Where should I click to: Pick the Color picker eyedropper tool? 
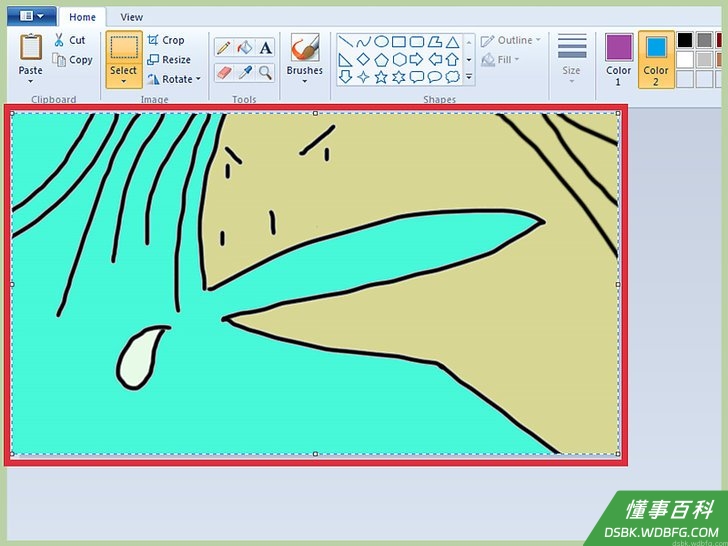click(245, 72)
